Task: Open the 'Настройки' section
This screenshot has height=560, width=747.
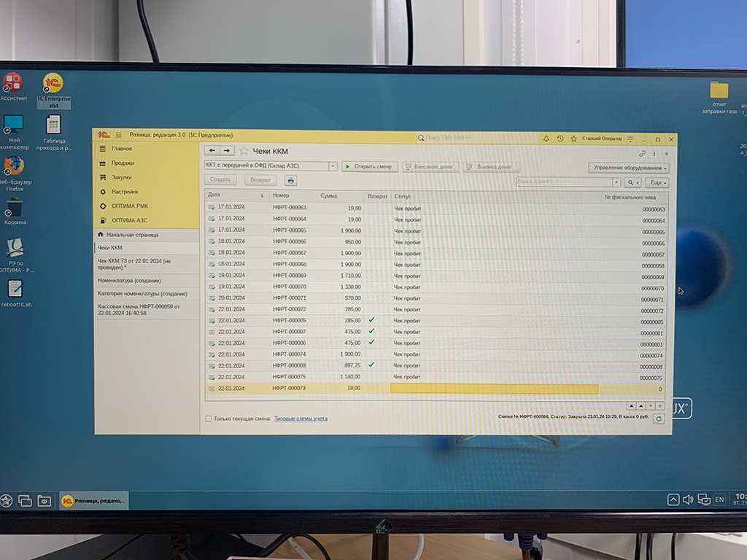Action: (x=125, y=192)
